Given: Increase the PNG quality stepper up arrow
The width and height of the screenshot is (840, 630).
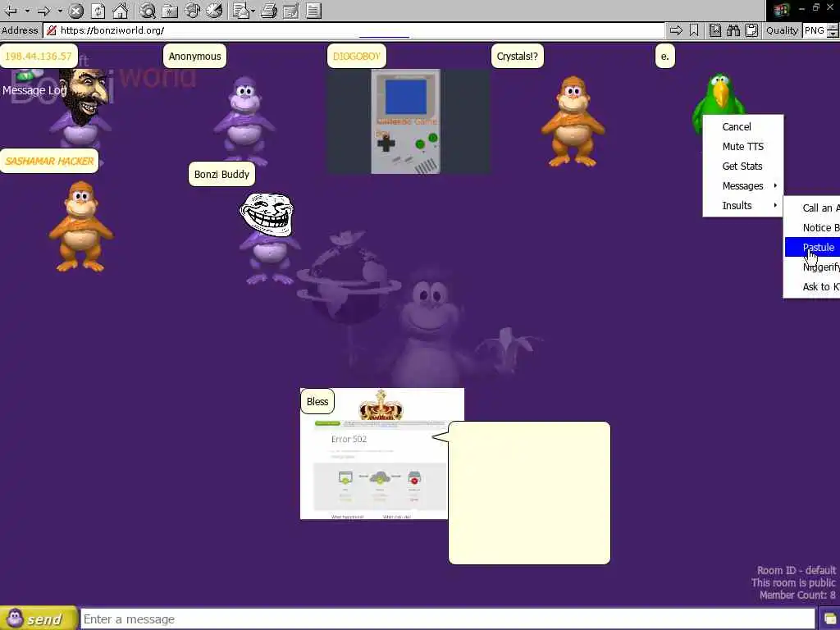Looking at the screenshot, I should [832, 27].
